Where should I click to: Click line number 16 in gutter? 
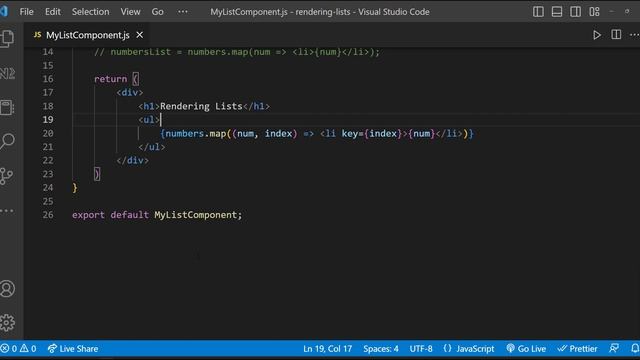click(x=48, y=79)
